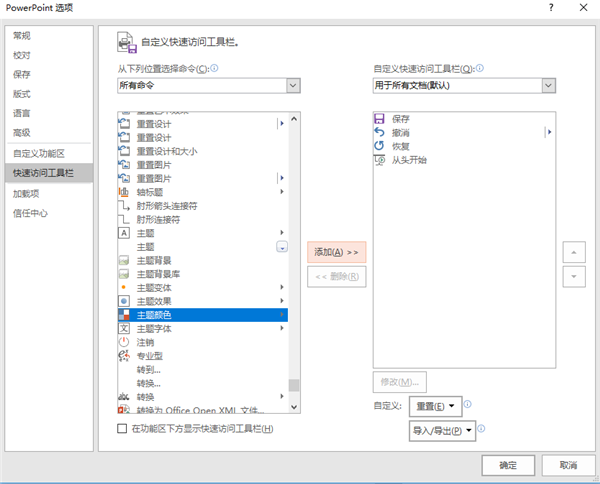Click the 主题字体 icon
The height and width of the screenshot is (484, 600).
coord(124,328)
